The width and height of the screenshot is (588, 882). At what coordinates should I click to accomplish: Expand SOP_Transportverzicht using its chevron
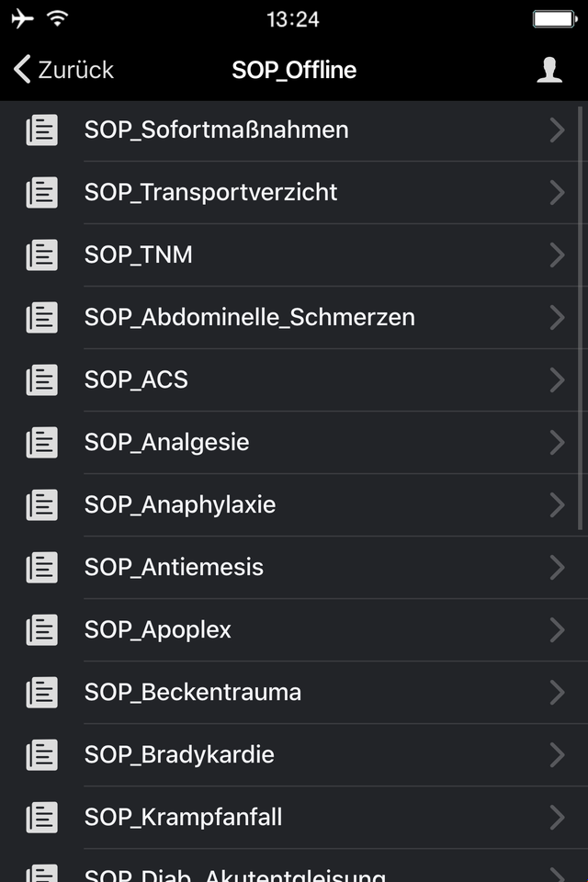coord(557,192)
